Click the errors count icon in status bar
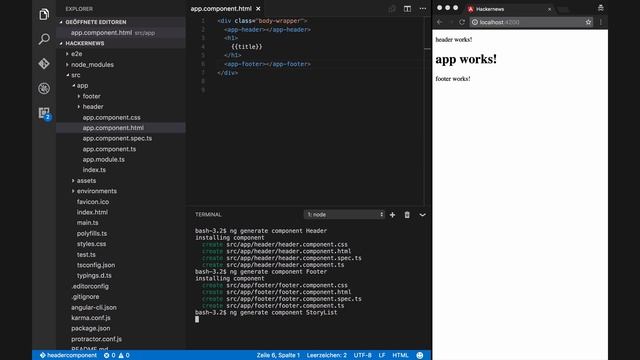 pos(109,355)
